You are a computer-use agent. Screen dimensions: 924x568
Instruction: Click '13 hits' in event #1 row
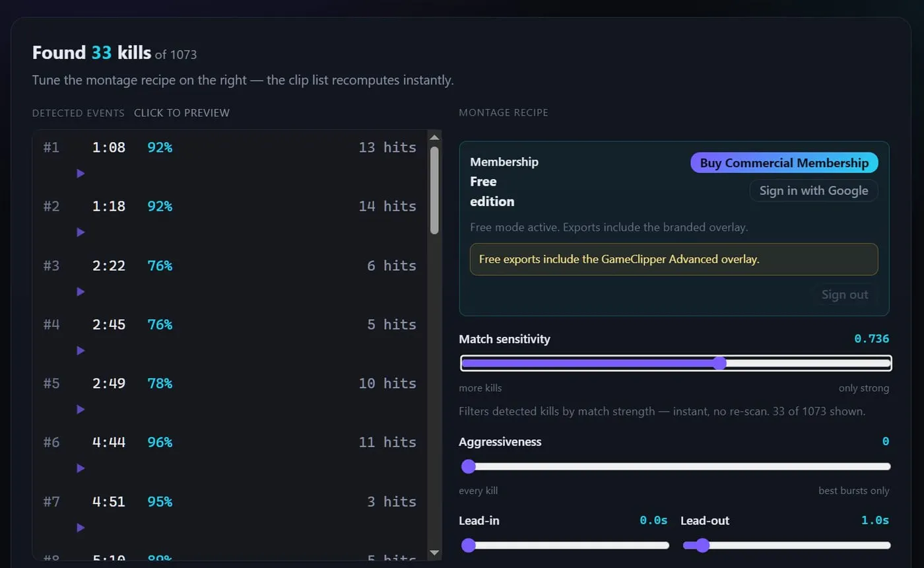(387, 147)
